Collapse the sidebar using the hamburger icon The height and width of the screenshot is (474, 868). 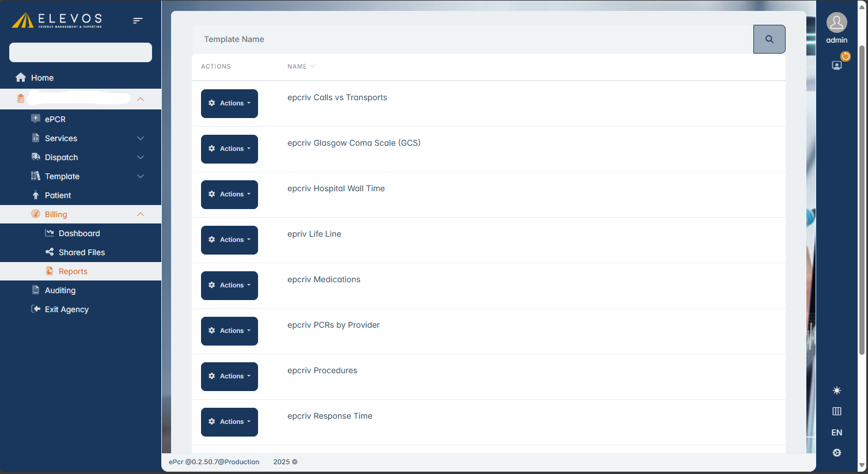click(x=138, y=21)
